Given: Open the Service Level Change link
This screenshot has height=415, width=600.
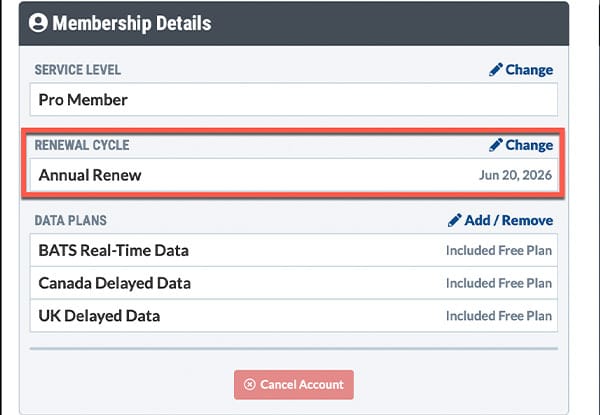Looking at the screenshot, I should (528, 70).
